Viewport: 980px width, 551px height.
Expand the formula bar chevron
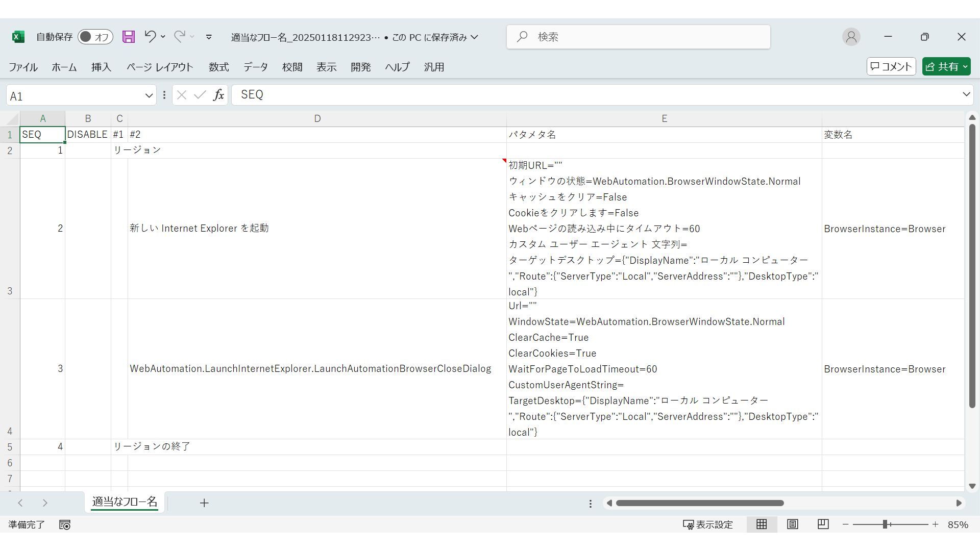[x=966, y=94]
